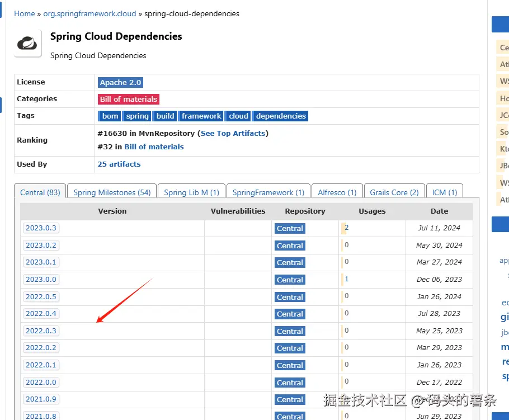This screenshot has height=420, width=509.
Task: Open usages count 2 for 2023.0.3
Action: click(346, 228)
